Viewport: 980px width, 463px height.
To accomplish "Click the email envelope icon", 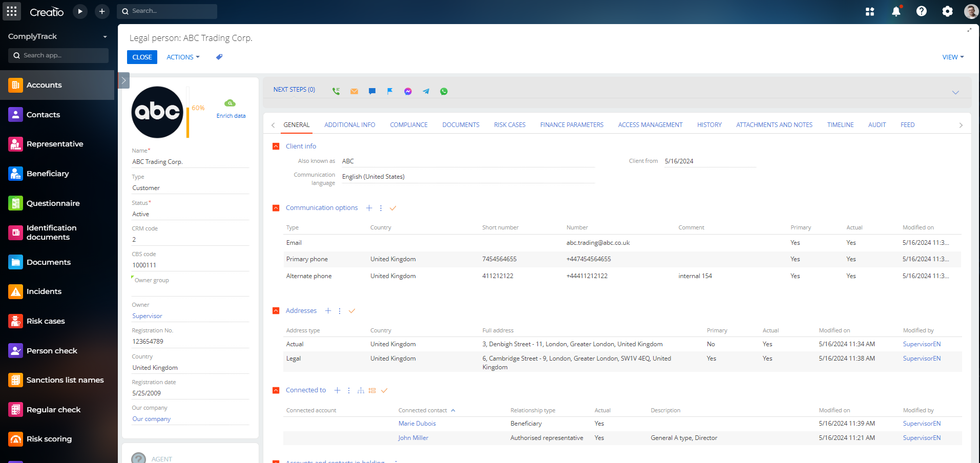I will (x=354, y=91).
